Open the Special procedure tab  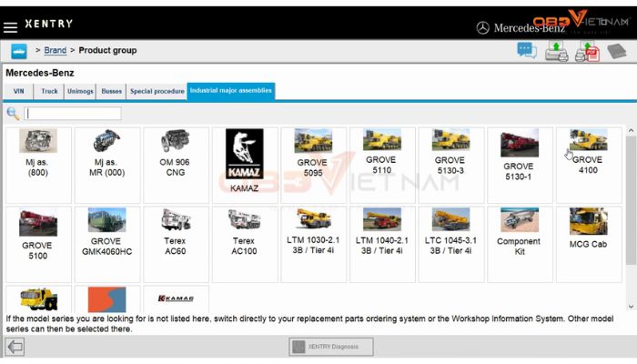[x=157, y=91]
